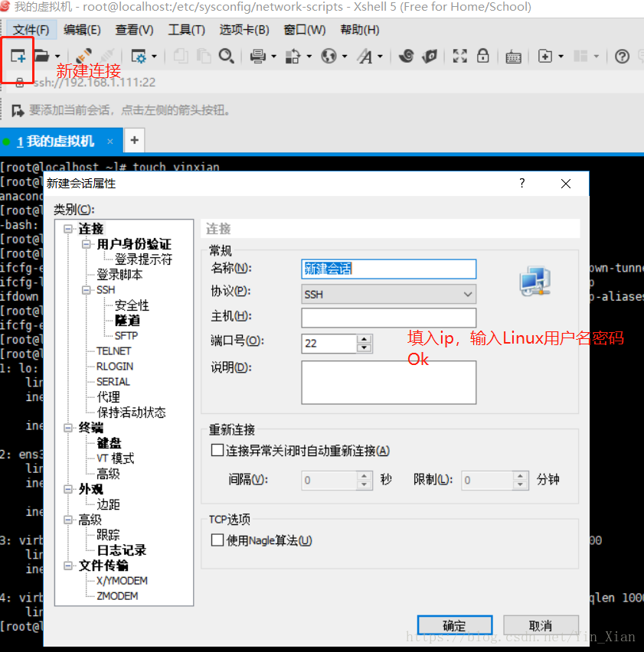Click the computers icon beside the name field
This screenshot has width=644, height=652.
pos(535,281)
